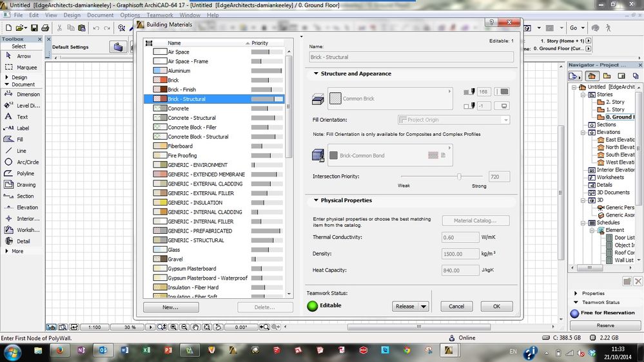Screen dimensions: 644x362
Task: Collapse the Physical Properties section
Action: tap(317, 200)
